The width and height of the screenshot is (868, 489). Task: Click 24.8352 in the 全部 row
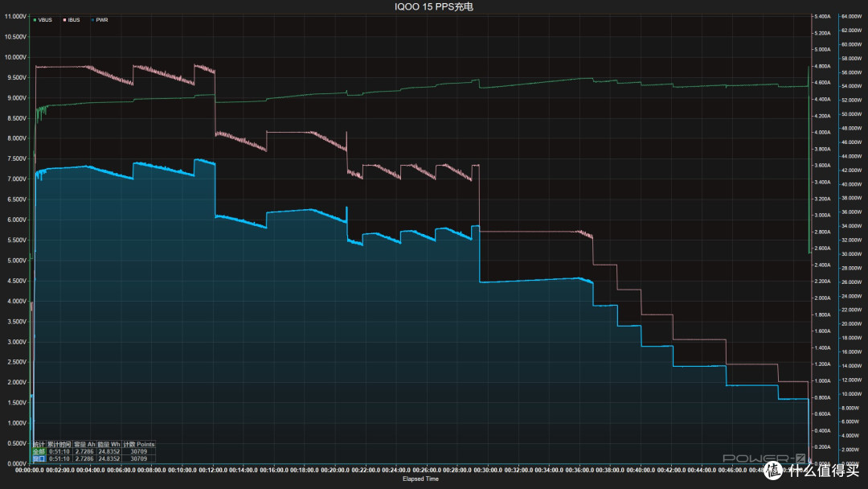[x=109, y=451]
